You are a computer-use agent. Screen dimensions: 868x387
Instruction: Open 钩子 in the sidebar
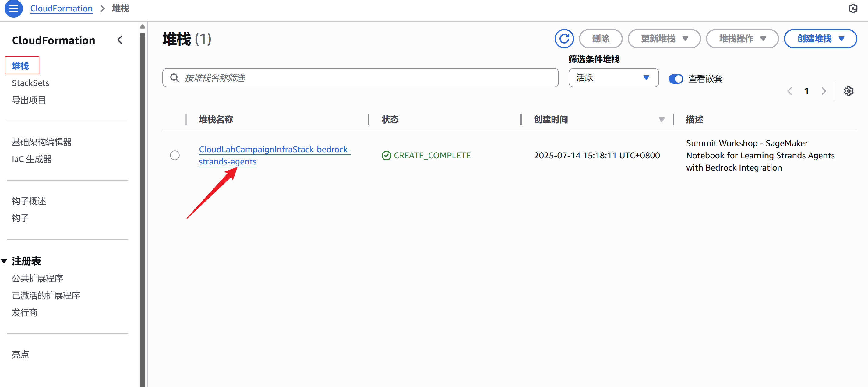[20, 218]
